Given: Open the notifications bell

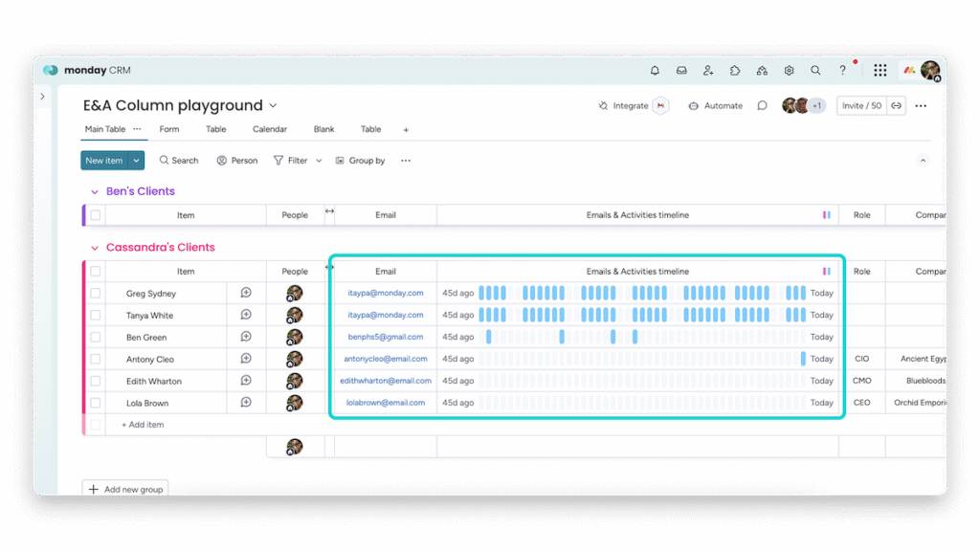Looking at the screenshot, I should click(655, 71).
